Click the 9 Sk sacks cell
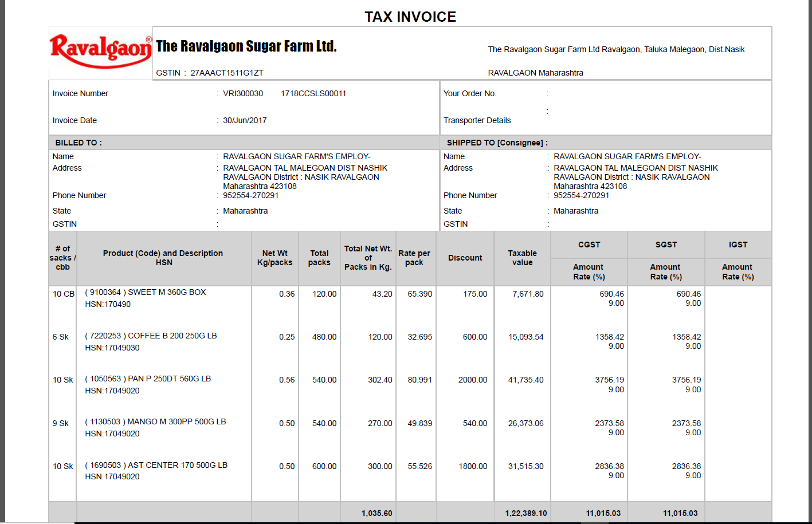 pyautogui.click(x=61, y=423)
